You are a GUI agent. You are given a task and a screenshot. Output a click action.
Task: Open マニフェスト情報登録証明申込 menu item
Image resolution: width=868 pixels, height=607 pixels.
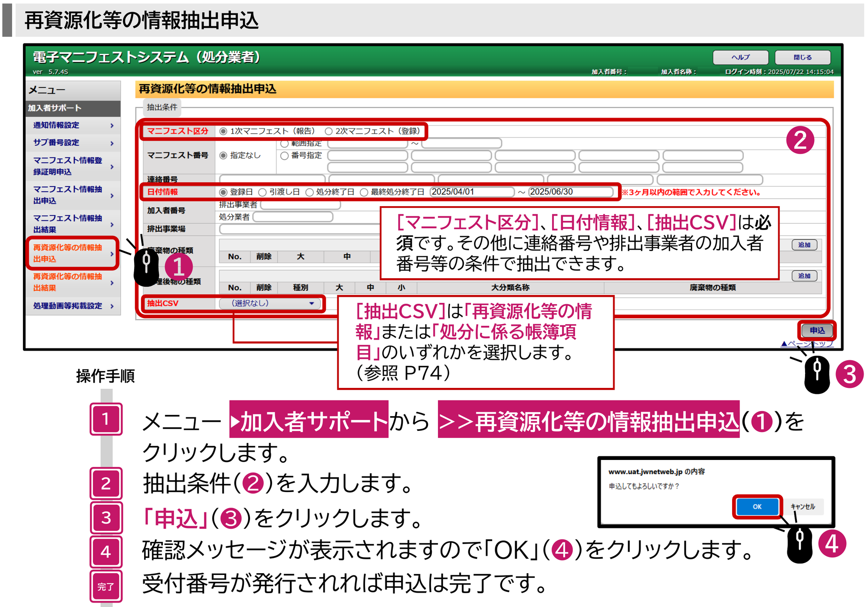pyautogui.click(x=73, y=166)
